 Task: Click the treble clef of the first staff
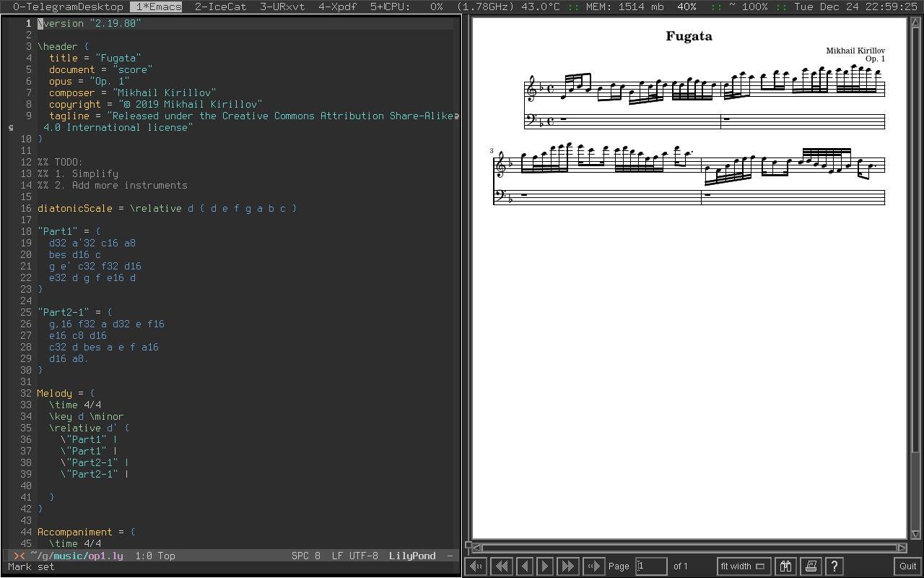pos(533,87)
